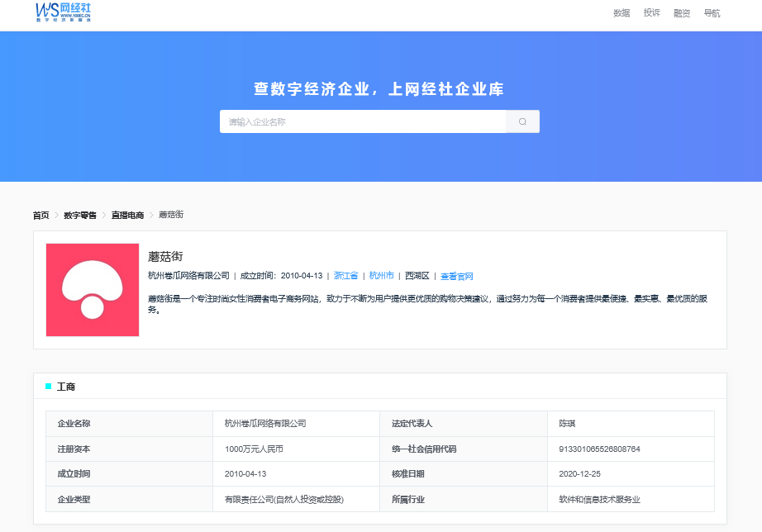Select 有限责任公司(自然人投资或控股) value

click(284, 500)
